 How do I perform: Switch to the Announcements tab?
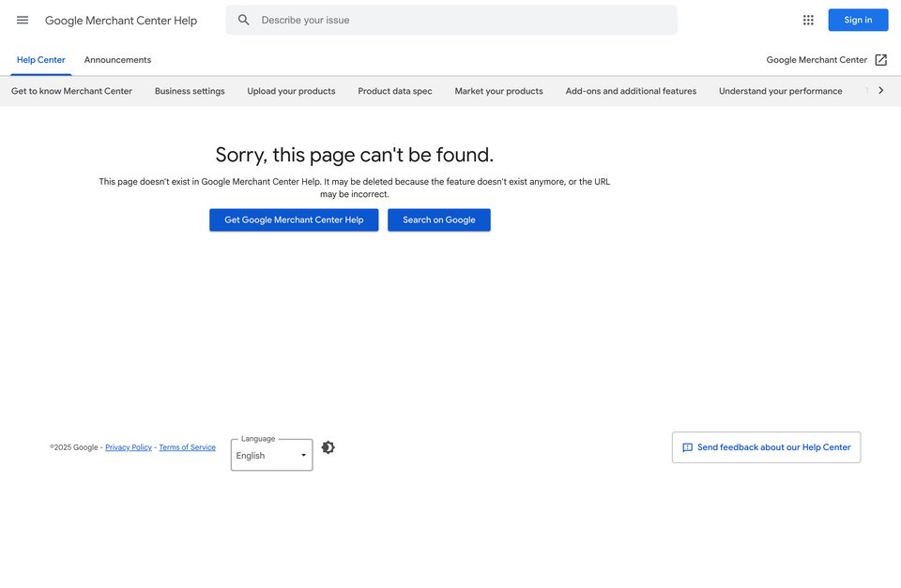pos(118,60)
